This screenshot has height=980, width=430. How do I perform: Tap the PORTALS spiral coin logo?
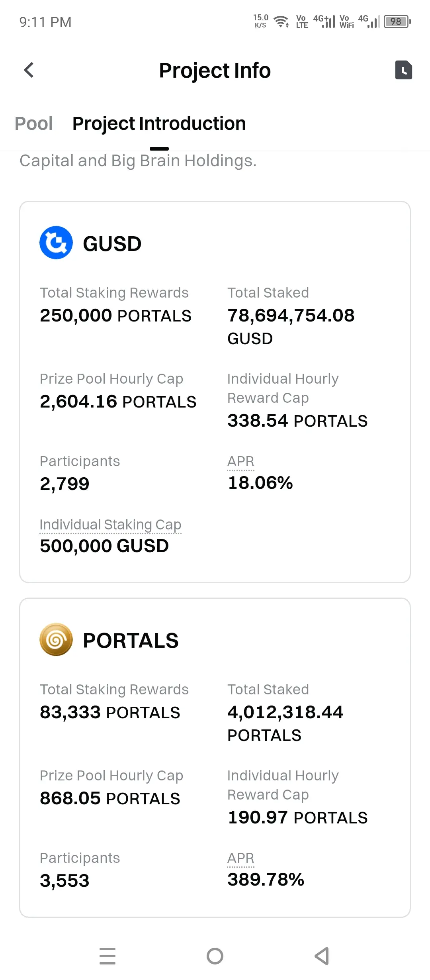[x=56, y=639]
